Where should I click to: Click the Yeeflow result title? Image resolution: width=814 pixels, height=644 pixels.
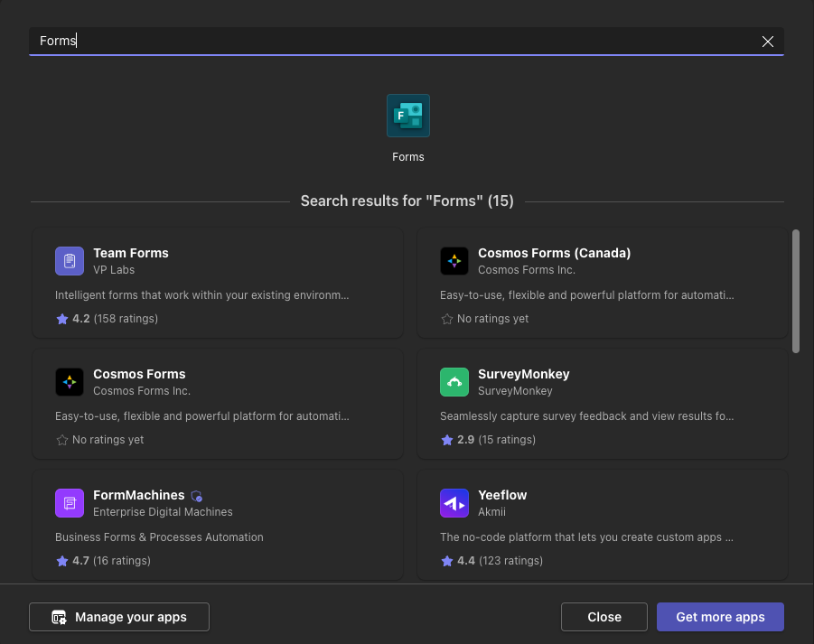(502, 495)
